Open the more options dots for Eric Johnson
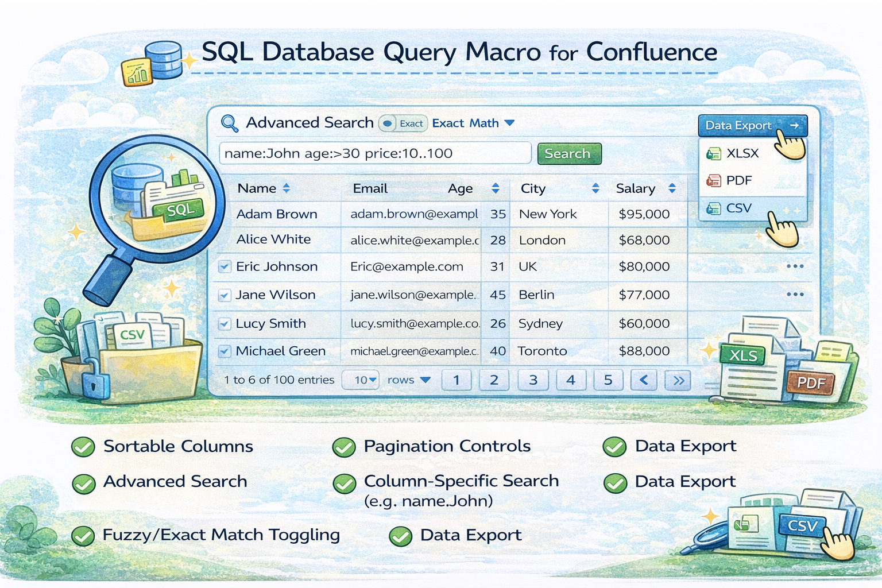The width and height of the screenshot is (882, 588). [x=795, y=266]
